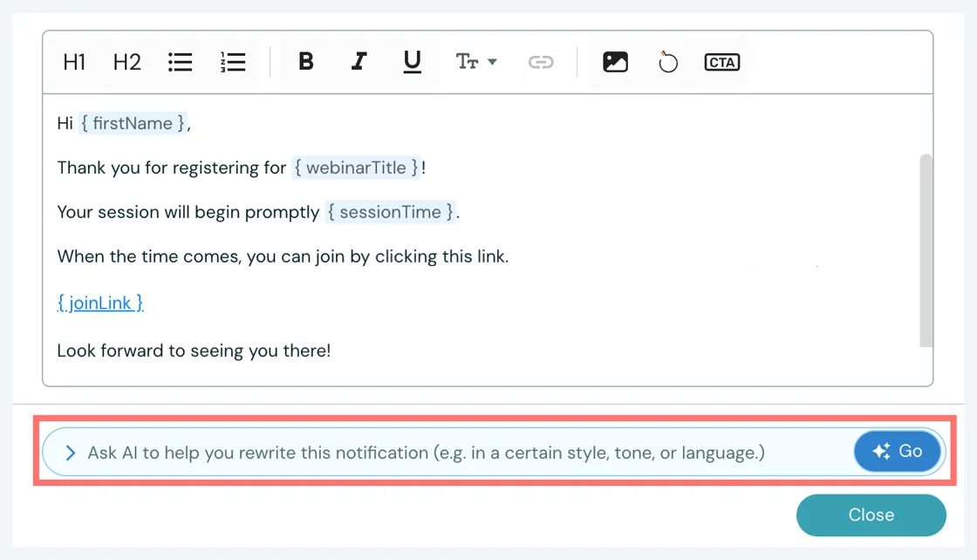
Task: Place cursor in 'When the time comes' line
Action: pyautogui.click(x=283, y=256)
